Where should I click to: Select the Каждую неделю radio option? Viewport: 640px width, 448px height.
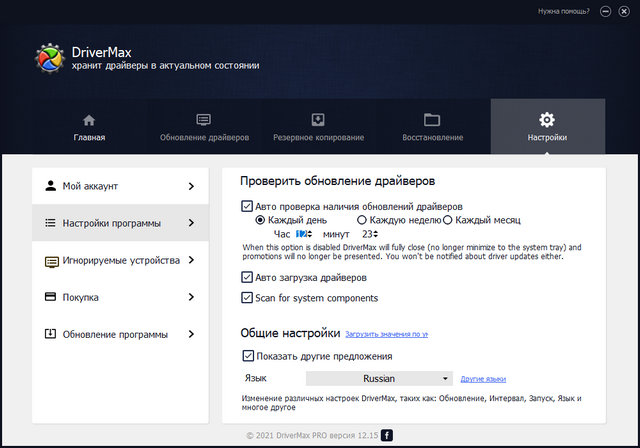coord(362,220)
